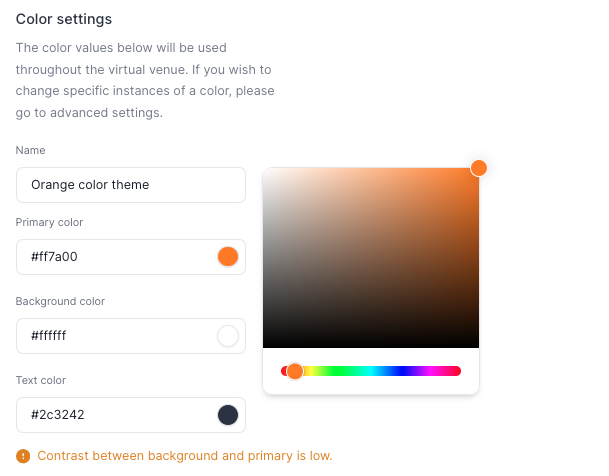The height and width of the screenshot is (476, 609).
Task: Click the orange contrast warning icon
Action: (x=23, y=456)
